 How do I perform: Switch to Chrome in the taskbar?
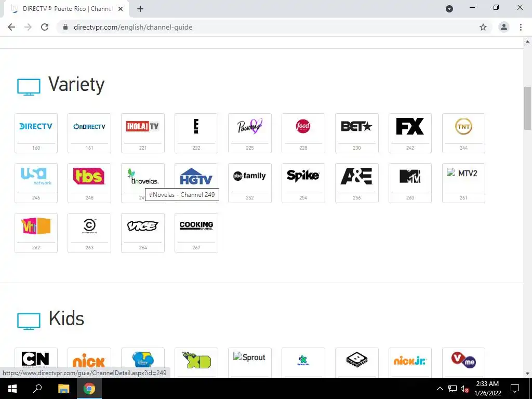click(x=89, y=389)
